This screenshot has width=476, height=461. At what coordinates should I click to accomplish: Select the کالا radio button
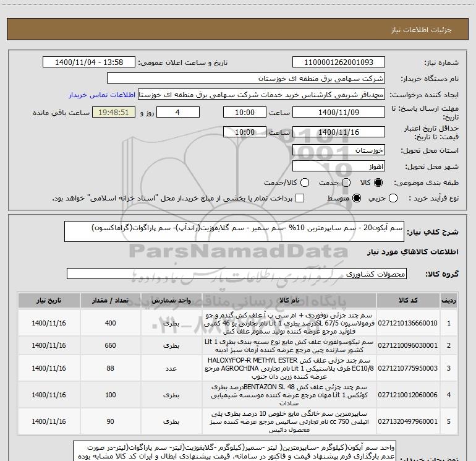click(379, 183)
